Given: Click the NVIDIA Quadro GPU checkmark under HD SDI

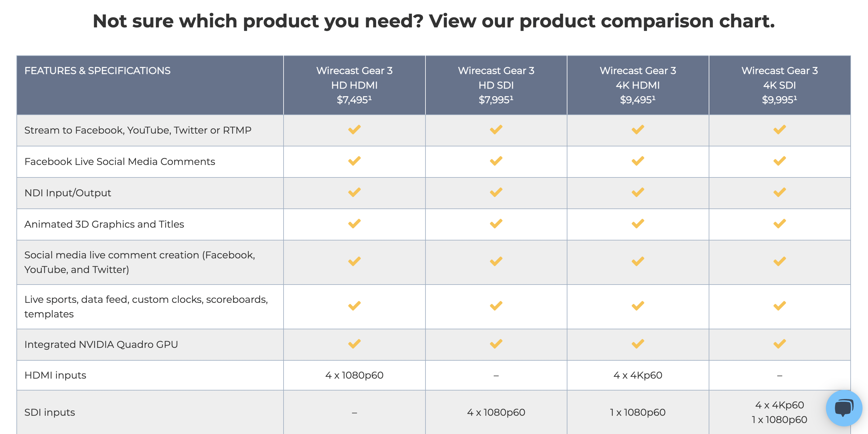Looking at the screenshot, I should click(x=496, y=344).
